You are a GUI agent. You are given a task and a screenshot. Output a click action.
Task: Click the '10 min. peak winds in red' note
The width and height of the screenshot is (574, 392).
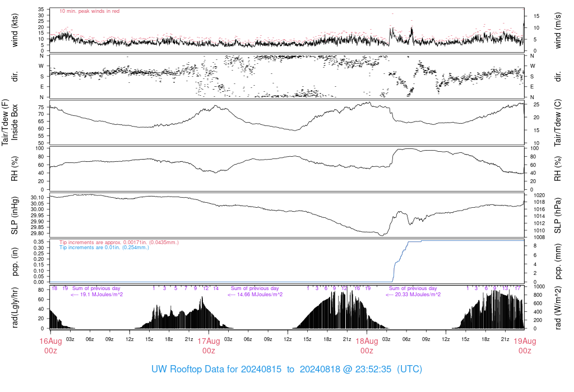coord(89,11)
